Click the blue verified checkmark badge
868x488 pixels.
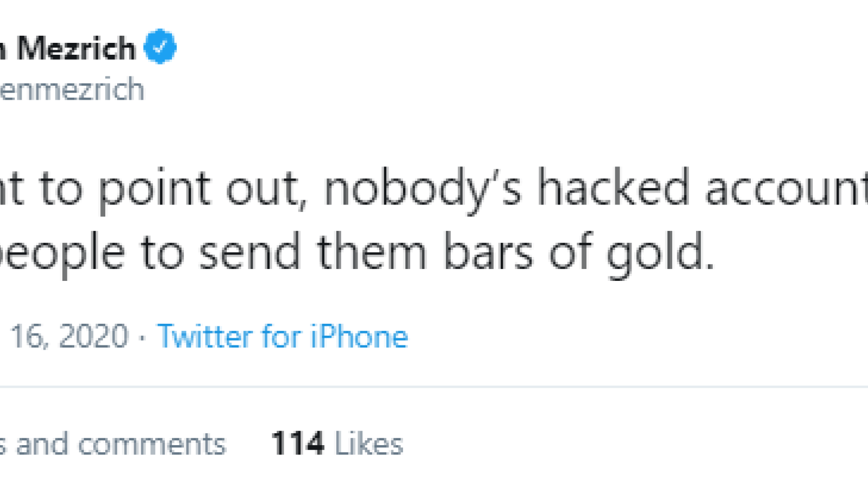click(x=160, y=47)
